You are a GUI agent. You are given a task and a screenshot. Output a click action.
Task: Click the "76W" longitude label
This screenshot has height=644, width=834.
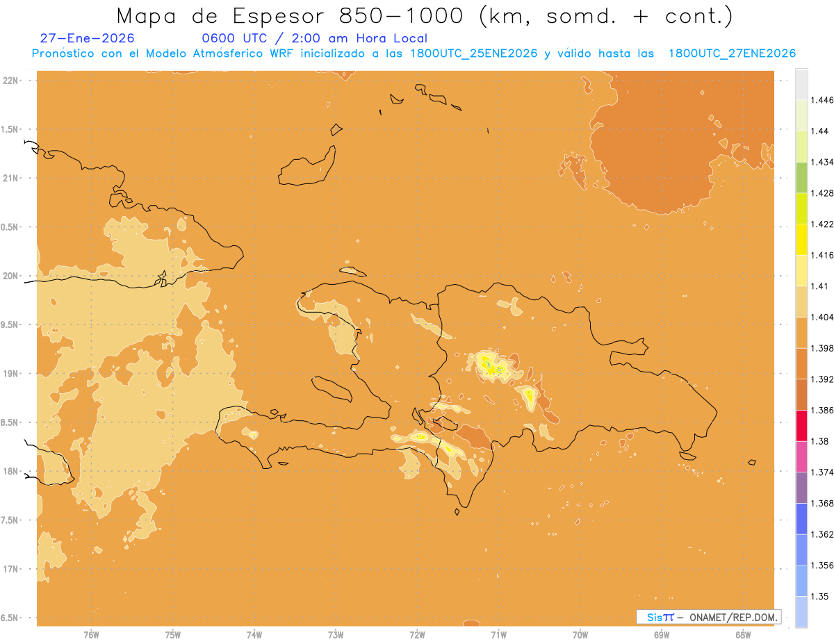tap(91, 635)
